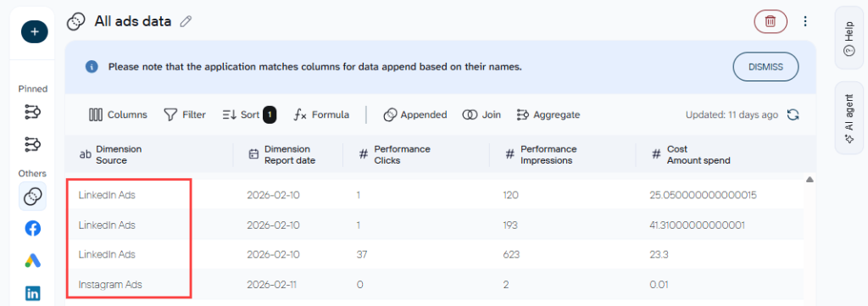Click the 0.01 amount spend cell
The height and width of the screenshot is (306, 868).
tap(659, 285)
